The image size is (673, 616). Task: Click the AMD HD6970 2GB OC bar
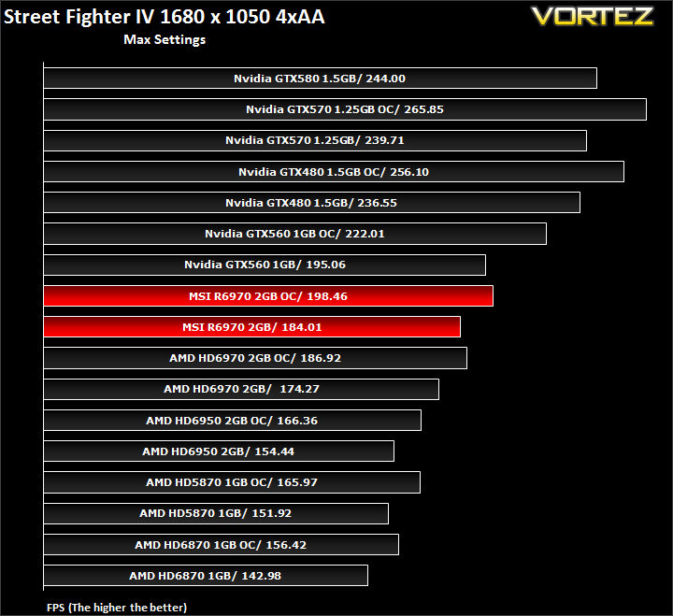tap(255, 358)
